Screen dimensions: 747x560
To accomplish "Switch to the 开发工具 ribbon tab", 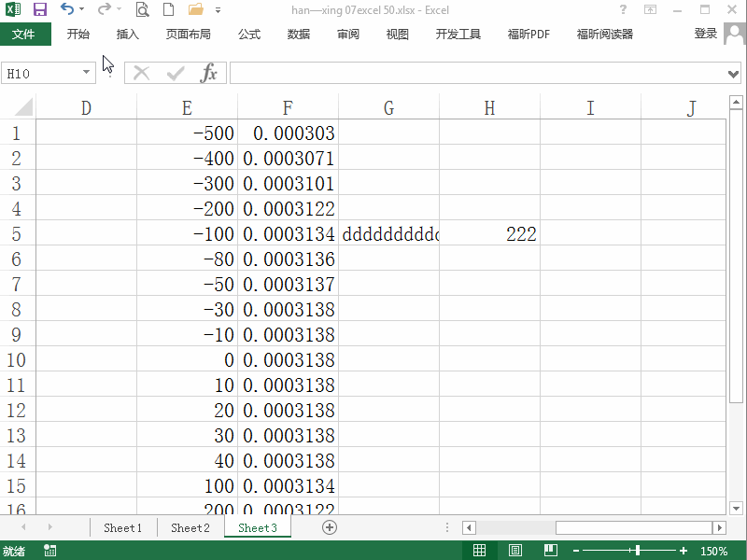I will tap(458, 34).
